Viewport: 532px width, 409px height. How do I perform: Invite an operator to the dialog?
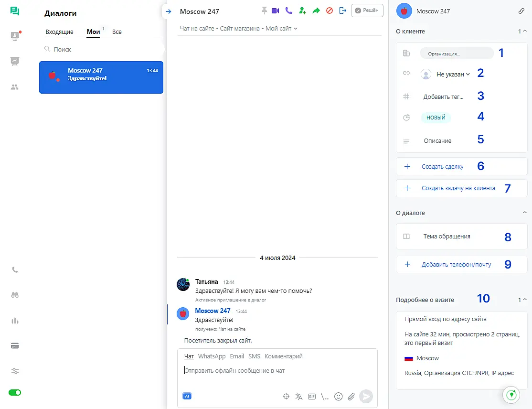click(302, 11)
